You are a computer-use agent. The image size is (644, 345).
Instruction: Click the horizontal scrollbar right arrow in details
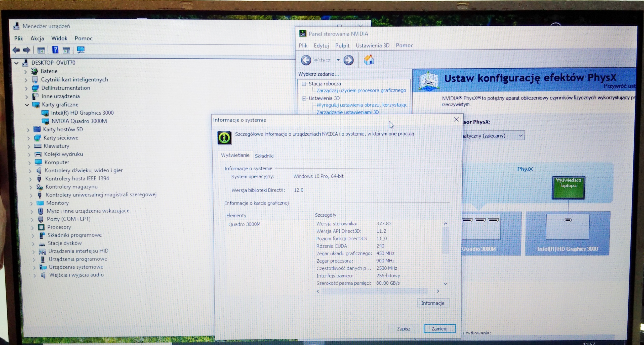pos(438,291)
